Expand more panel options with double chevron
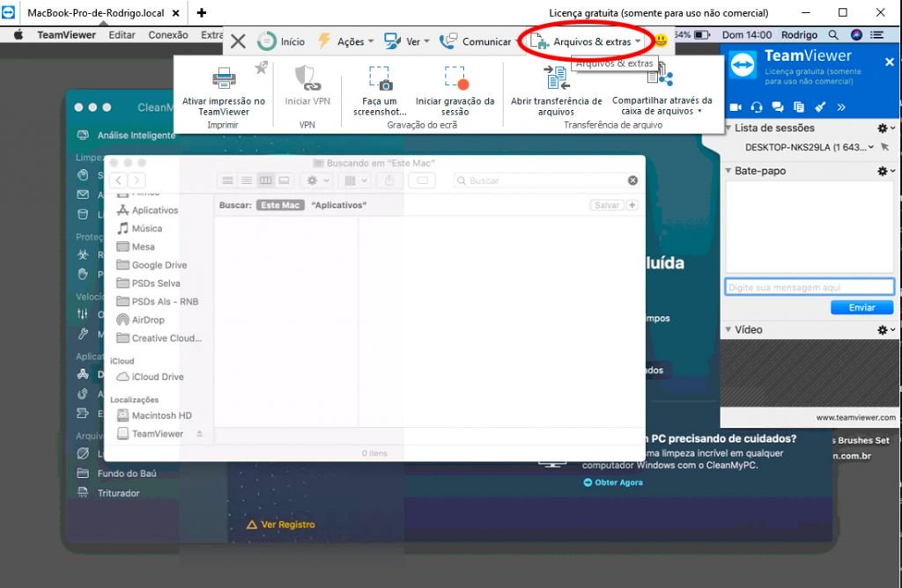This screenshot has width=902, height=588. pos(841,107)
